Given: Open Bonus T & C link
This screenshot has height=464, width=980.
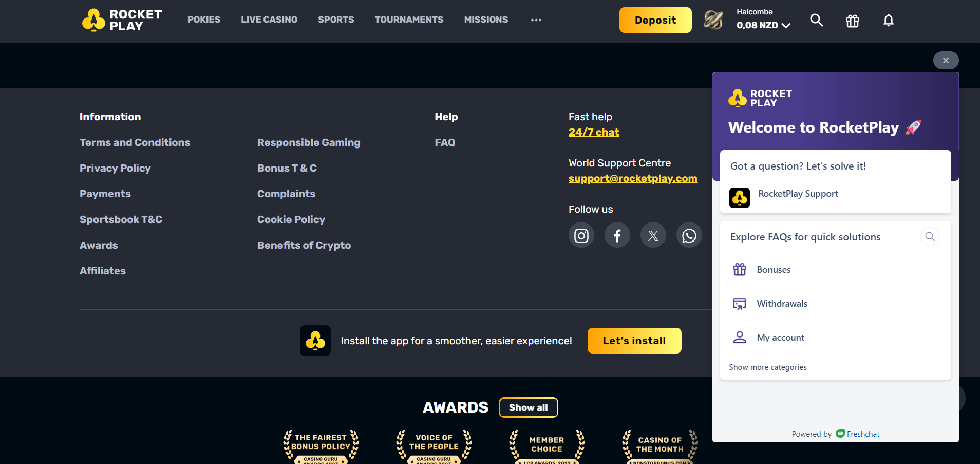Looking at the screenshot, I should (287, 168).
